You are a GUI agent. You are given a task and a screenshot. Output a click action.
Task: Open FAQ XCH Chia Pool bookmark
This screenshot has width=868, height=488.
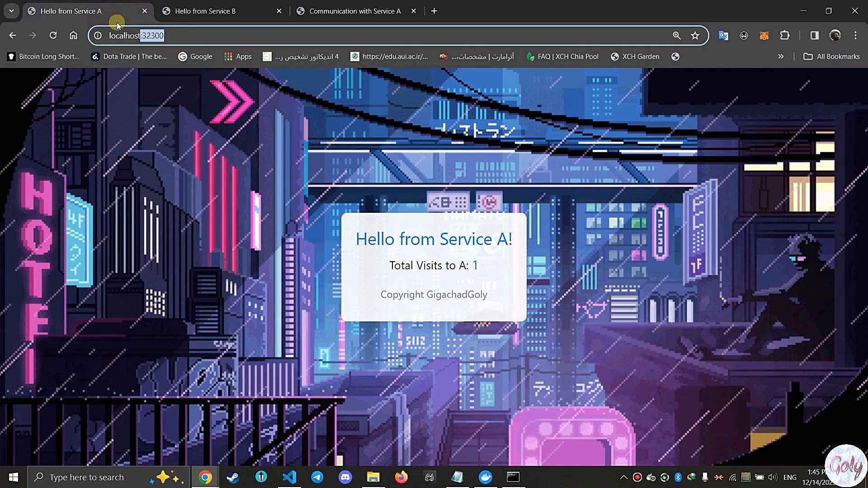coord(563,56)
